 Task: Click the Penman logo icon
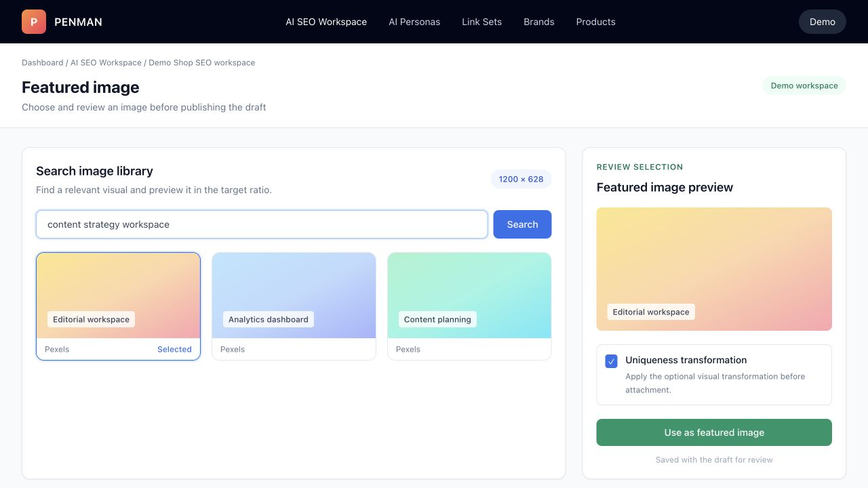coord(34,22)
